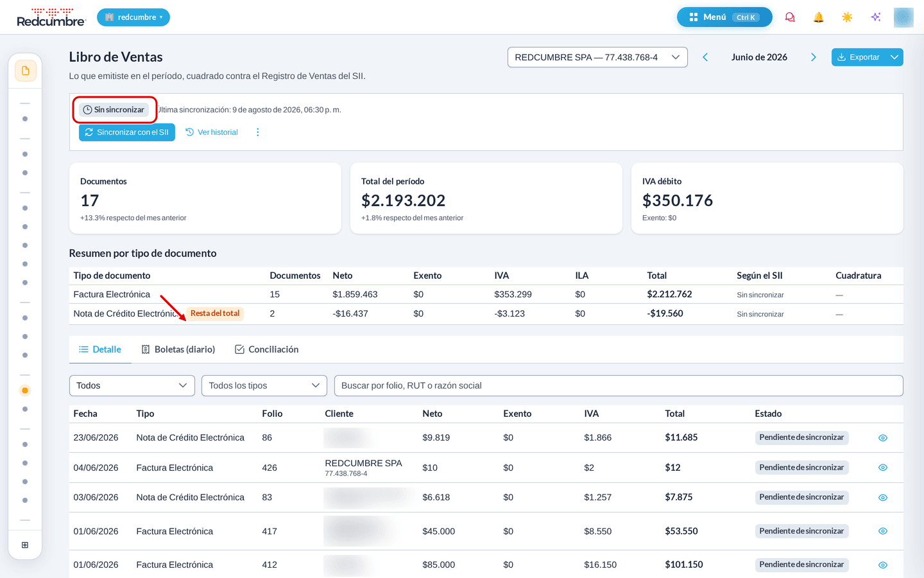The width and height of the screenshot is (924, 578).
Task: Open the grid icon at sidebar bottom
Action: (25, 545)
